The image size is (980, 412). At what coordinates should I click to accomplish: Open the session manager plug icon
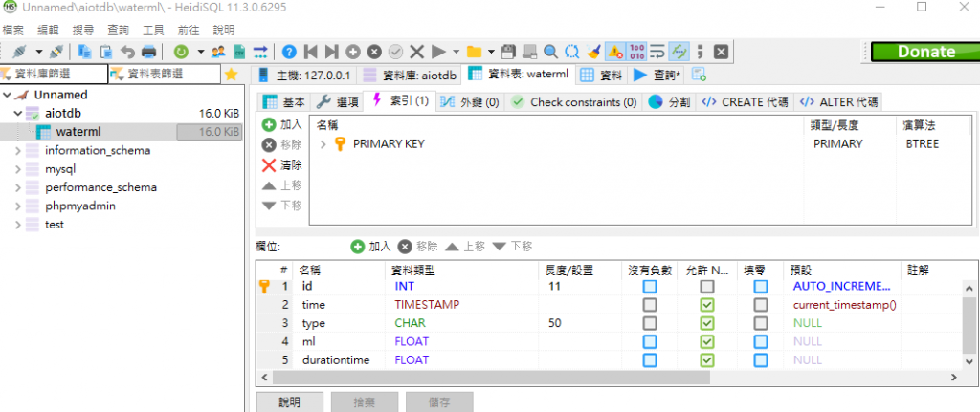tap(20, 52)
